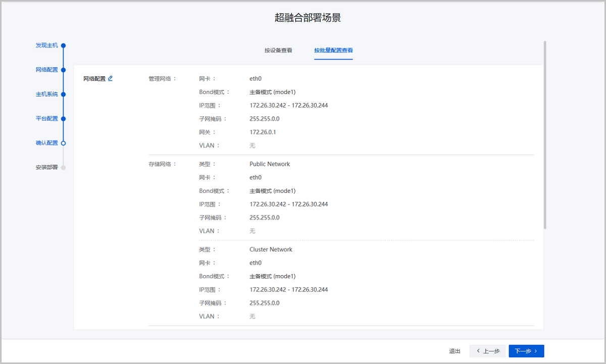Go to the 网络配置 step

(x=46, y=70)
